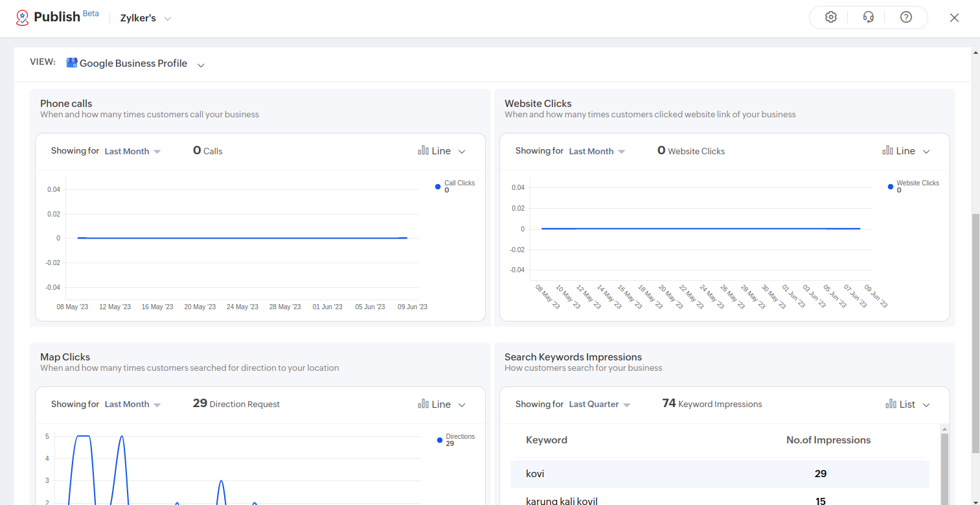This screenshot has height=505, width=980.
Task: Click bar chart icon in Phone calls panel
Action: pos(424,150)
